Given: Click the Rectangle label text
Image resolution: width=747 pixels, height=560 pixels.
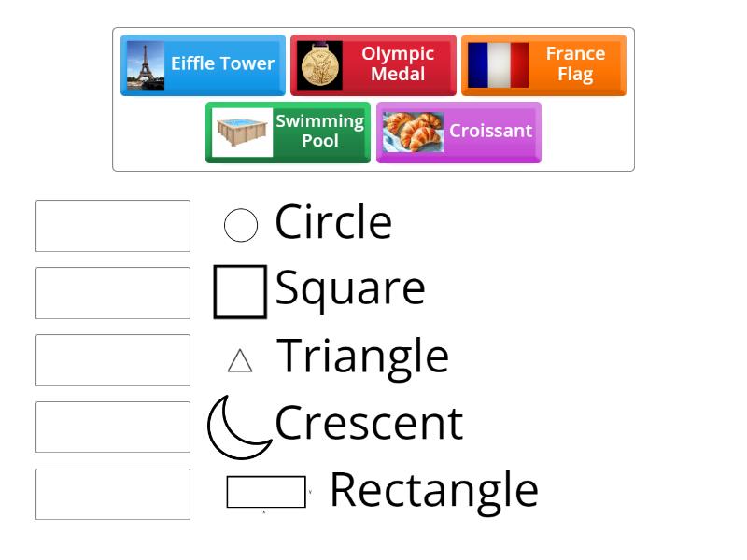Looking at the screenshot, I should point(433,488).
